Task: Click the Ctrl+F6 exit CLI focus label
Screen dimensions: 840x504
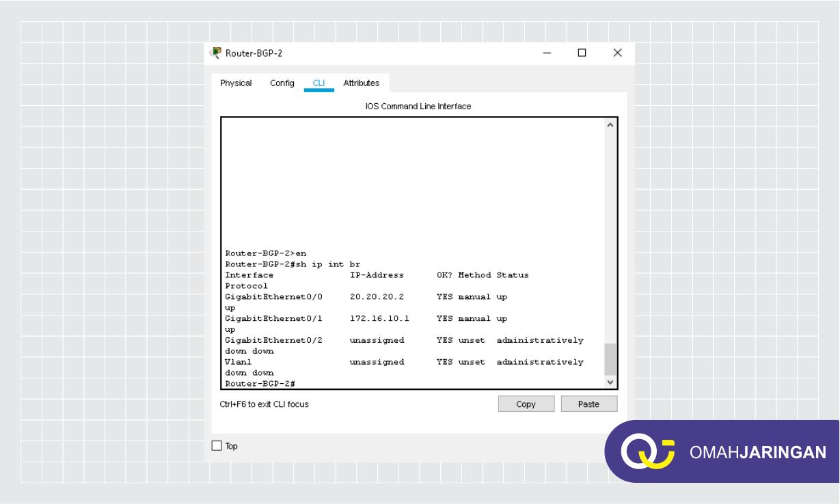Action: (x=263, y=404)
